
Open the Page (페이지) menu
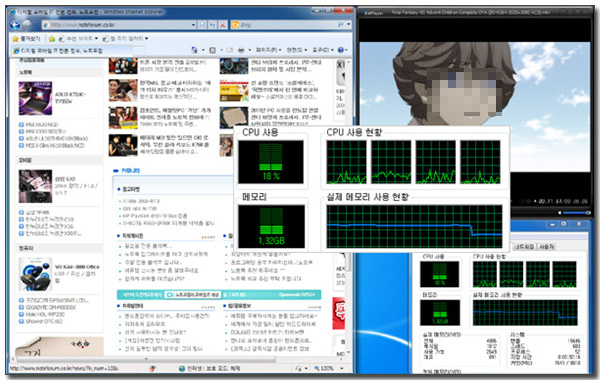click(268, 50)
